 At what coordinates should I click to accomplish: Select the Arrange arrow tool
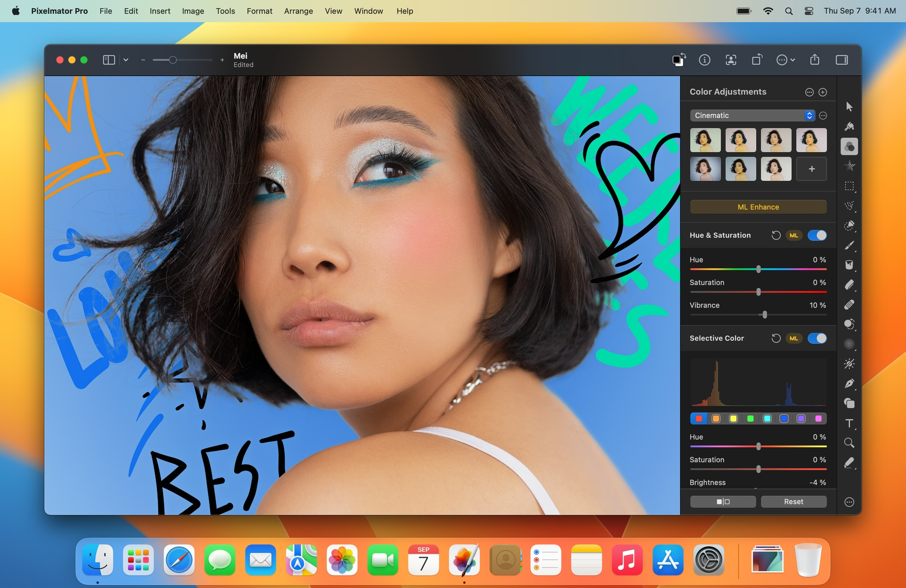click(x=849, y=107)
